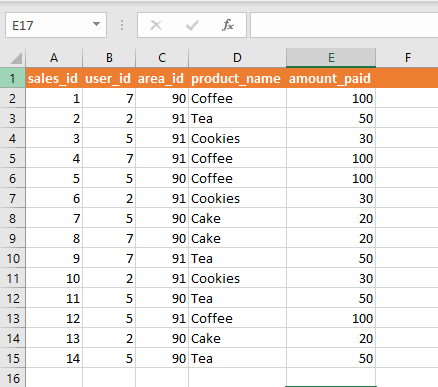Select column A header

click(54, 58)
